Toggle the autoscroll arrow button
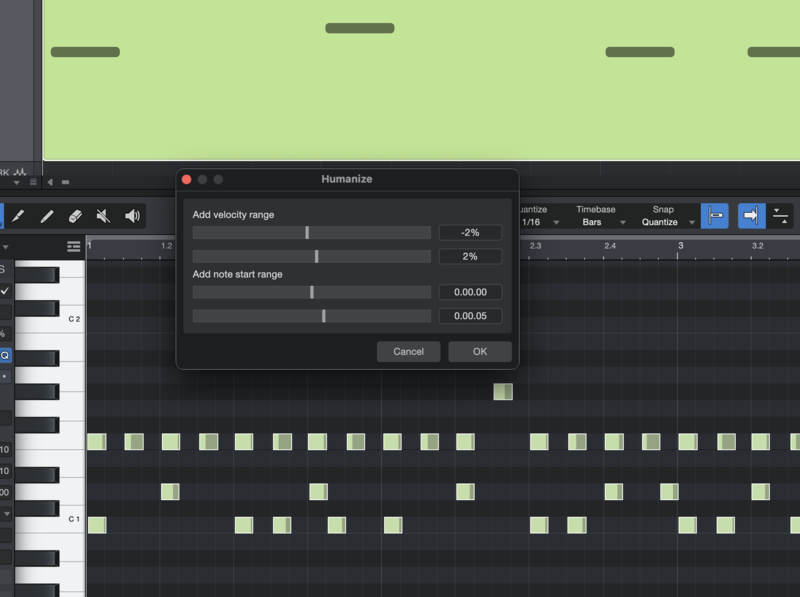Viewport: 800px width, 597px height. 751,215
